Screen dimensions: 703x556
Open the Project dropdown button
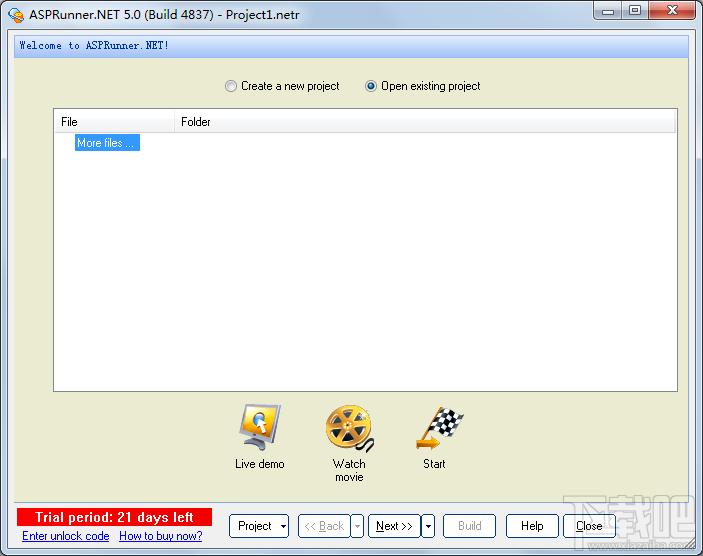(x=259, y=526)
